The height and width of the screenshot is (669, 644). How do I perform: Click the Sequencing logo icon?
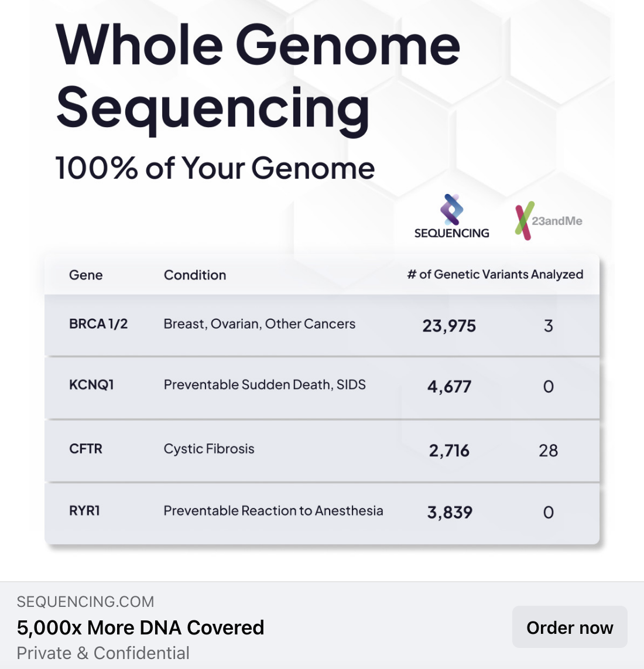click(451, 210)
